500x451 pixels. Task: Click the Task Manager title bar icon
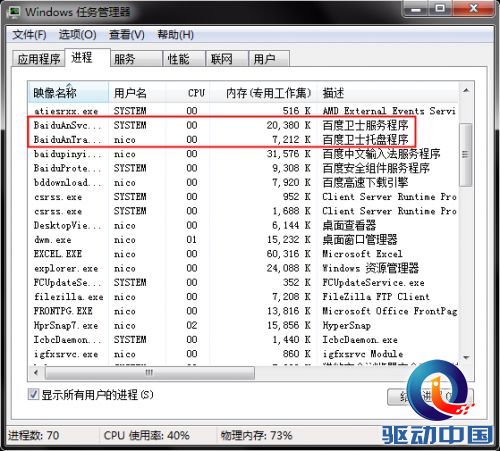pos(15,12)
